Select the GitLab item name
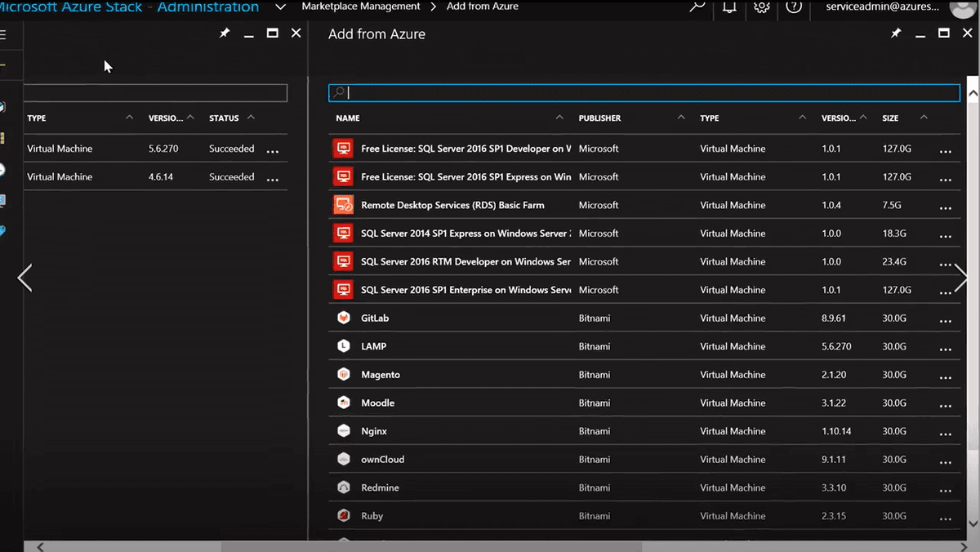 375,318
